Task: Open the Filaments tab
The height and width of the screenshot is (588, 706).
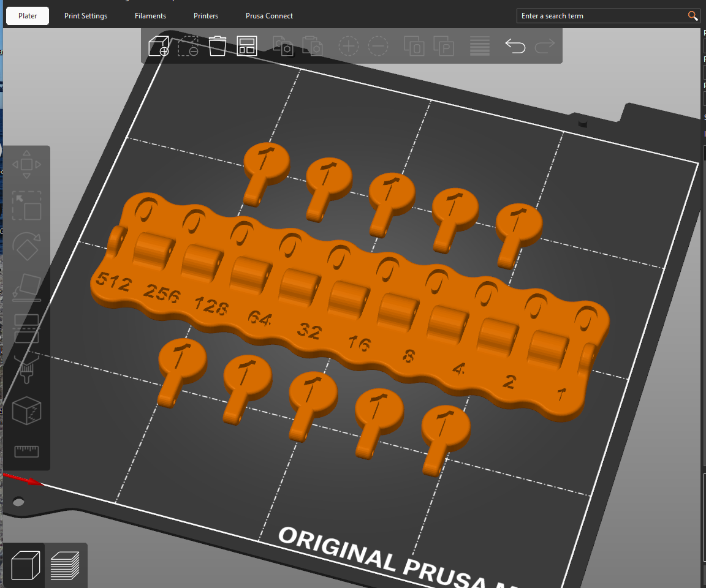Action: [150, 16]
